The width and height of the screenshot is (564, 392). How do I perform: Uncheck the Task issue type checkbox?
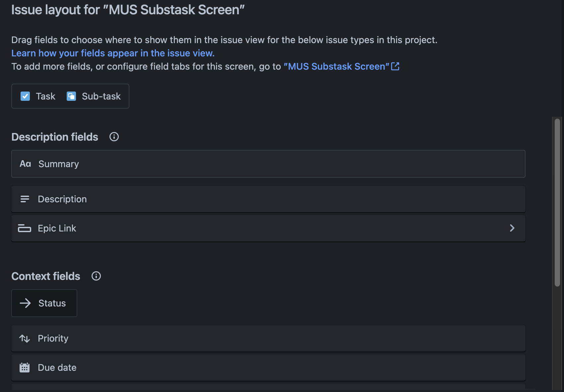pos(25,96)
